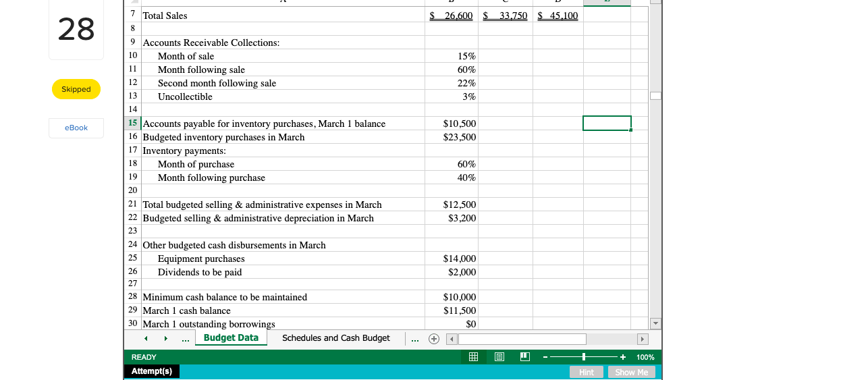Select the $23,500 inventory purchases cell
868x380 pixels.
click(x=452, y=137)
